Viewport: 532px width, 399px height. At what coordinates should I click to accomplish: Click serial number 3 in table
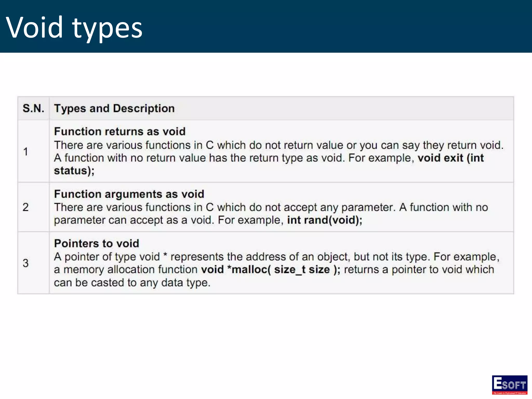tap(25, 263)
